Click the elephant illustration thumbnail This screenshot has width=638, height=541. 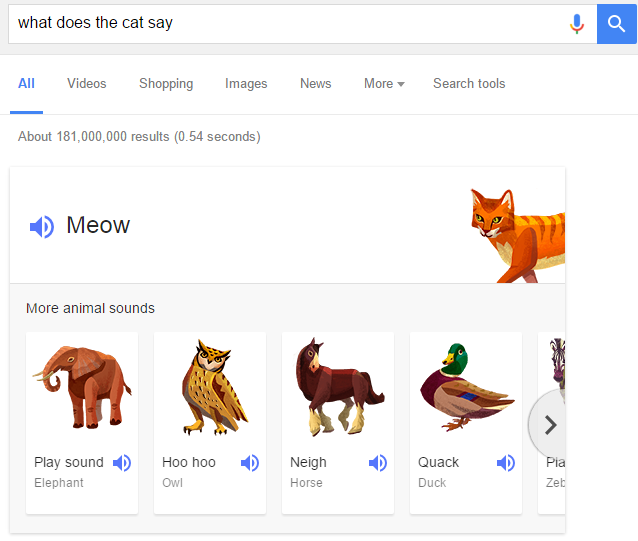[81, 386]
